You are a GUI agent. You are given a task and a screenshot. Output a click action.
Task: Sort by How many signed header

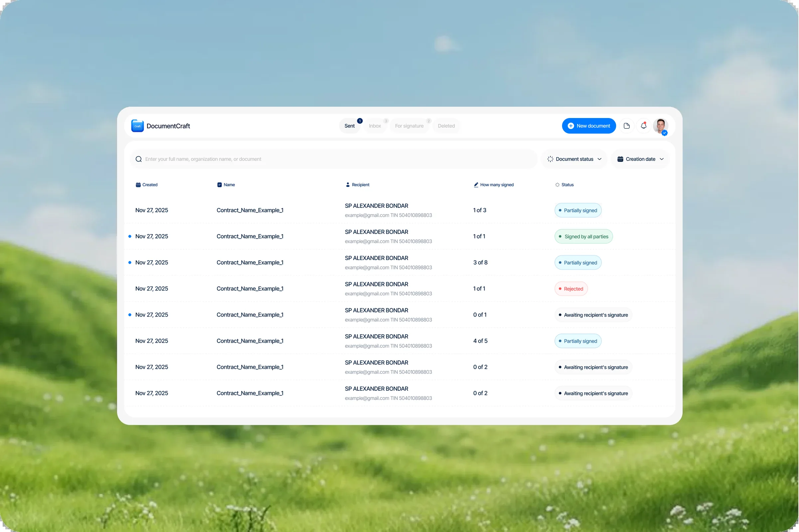494,185
